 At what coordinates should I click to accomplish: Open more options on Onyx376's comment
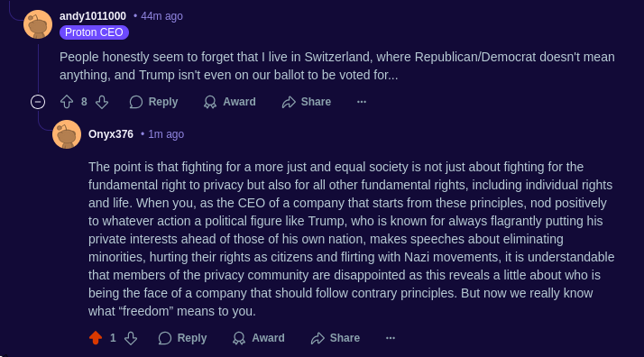click(391, 338)
